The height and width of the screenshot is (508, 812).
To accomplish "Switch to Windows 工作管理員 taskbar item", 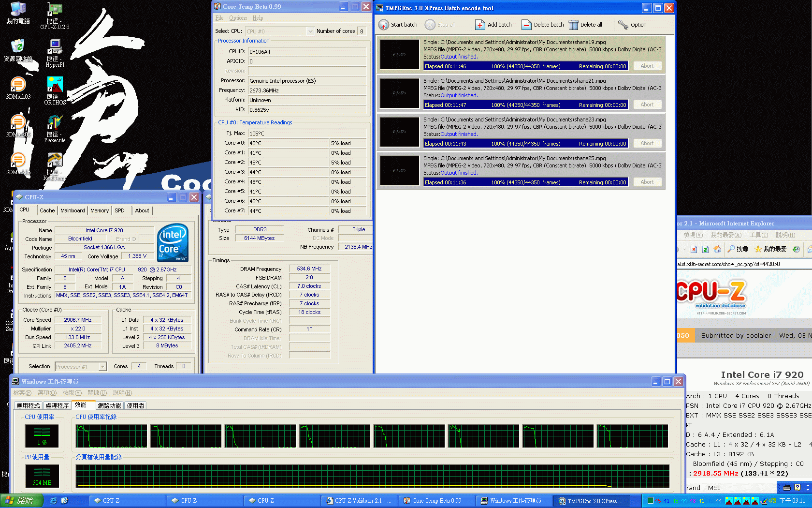I will pos(514,501).
